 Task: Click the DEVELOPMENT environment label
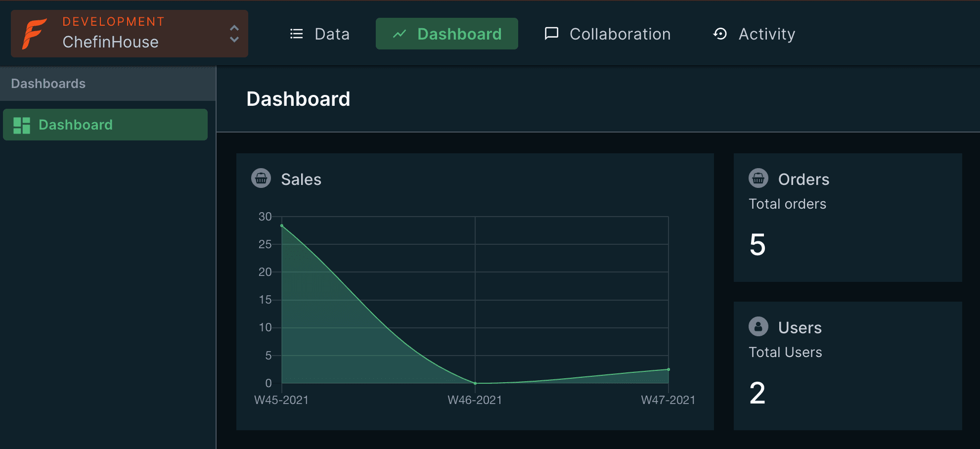(113, 22)
